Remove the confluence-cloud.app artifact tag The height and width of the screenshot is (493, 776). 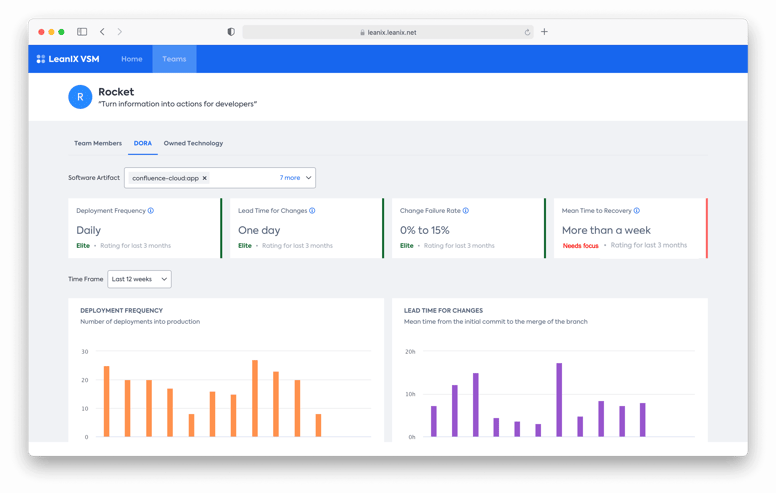tap(204, 178)
